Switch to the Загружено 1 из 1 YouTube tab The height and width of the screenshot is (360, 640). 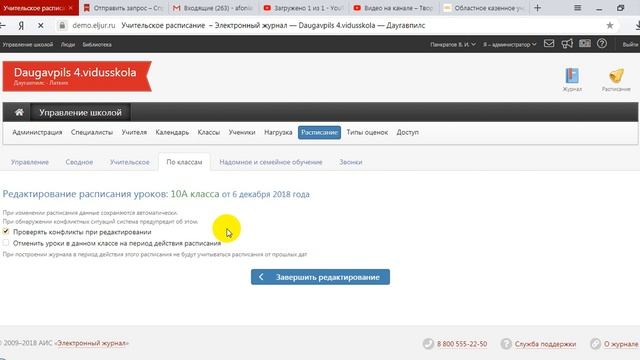click(303, 8)
